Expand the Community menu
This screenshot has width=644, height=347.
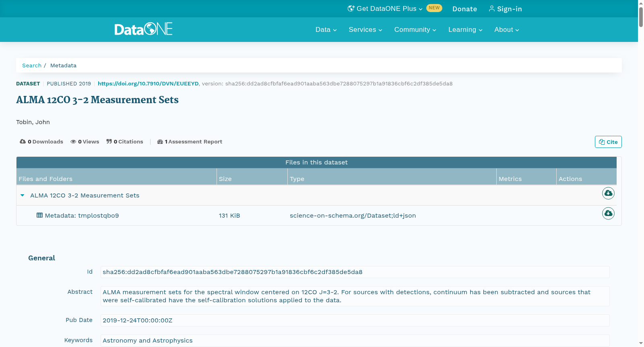(415, 29)
